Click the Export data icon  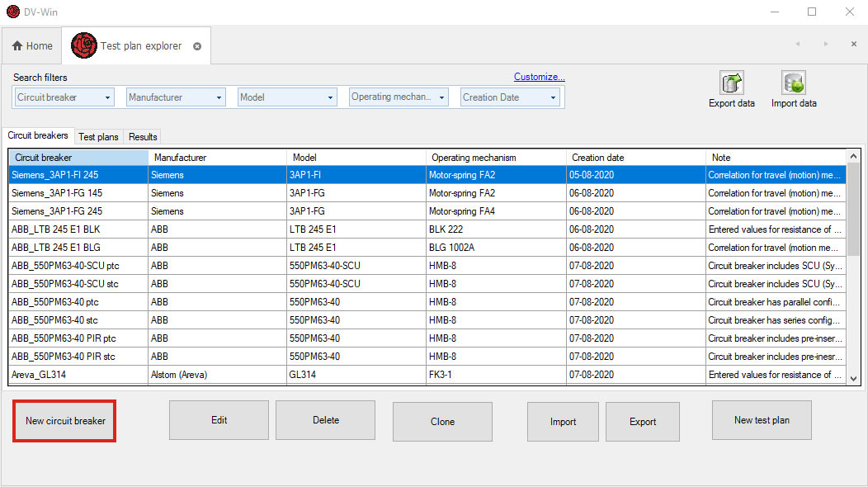click(x=731, y=83)
